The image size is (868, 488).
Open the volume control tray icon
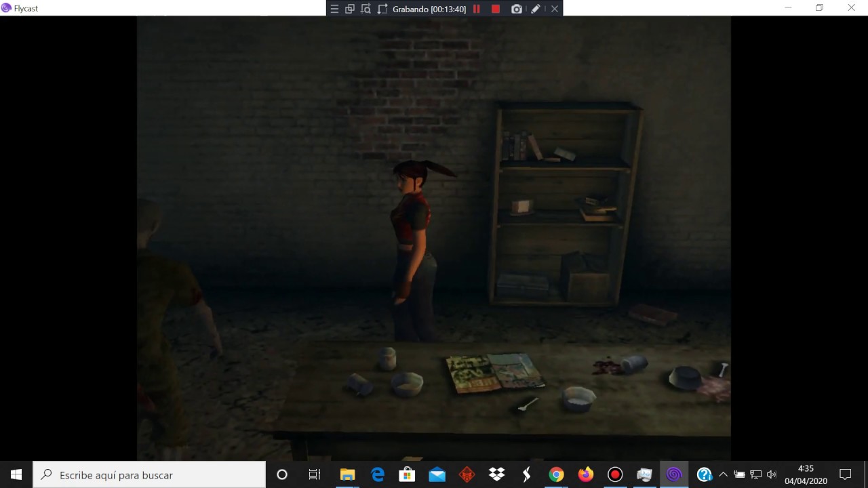click(x=771, y=475)
